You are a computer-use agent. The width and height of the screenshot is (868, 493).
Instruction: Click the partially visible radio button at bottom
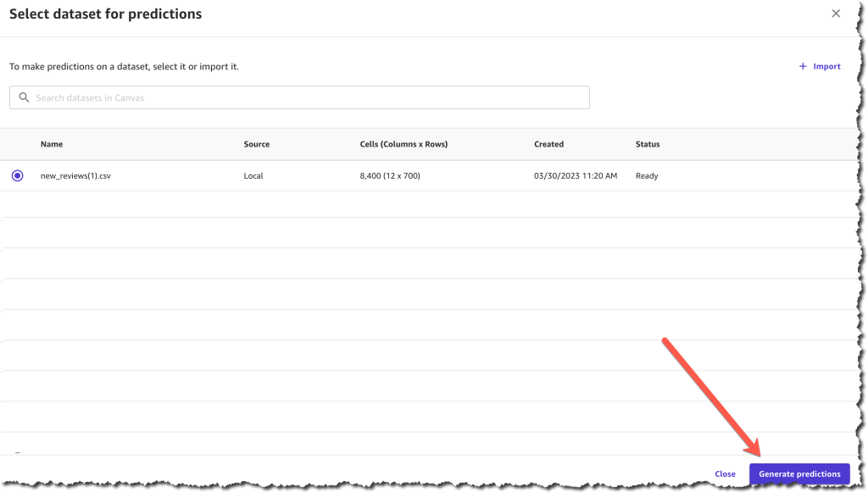click(17, 454)
